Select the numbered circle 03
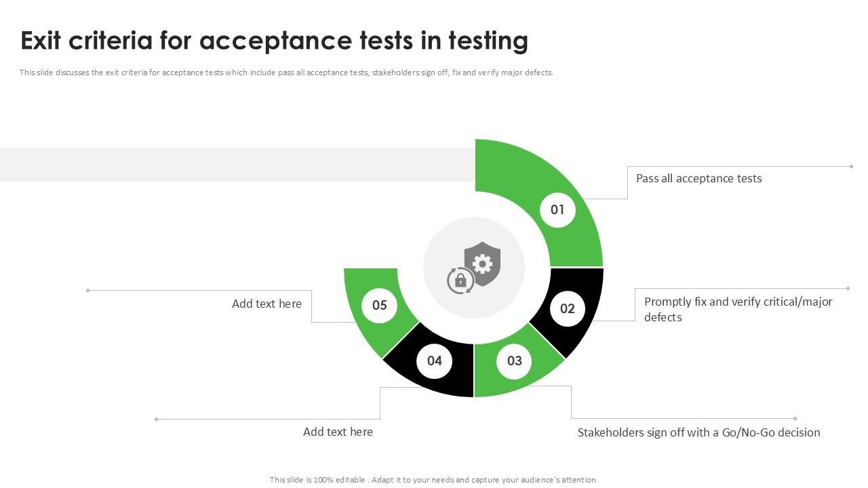 click(x=515, y=361)
